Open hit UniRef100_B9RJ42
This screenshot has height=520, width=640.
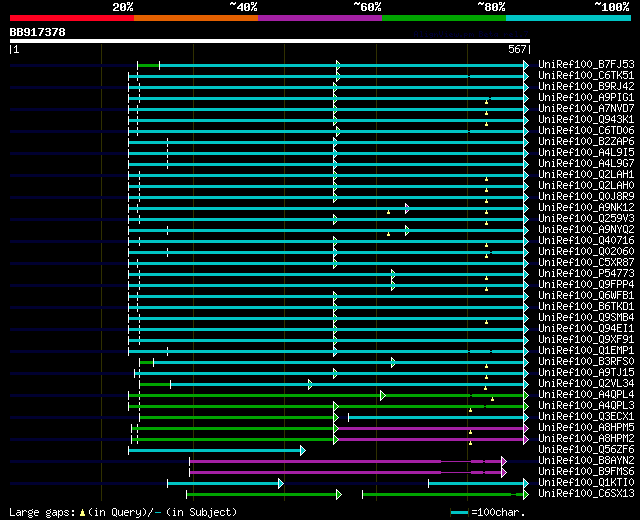586,87
